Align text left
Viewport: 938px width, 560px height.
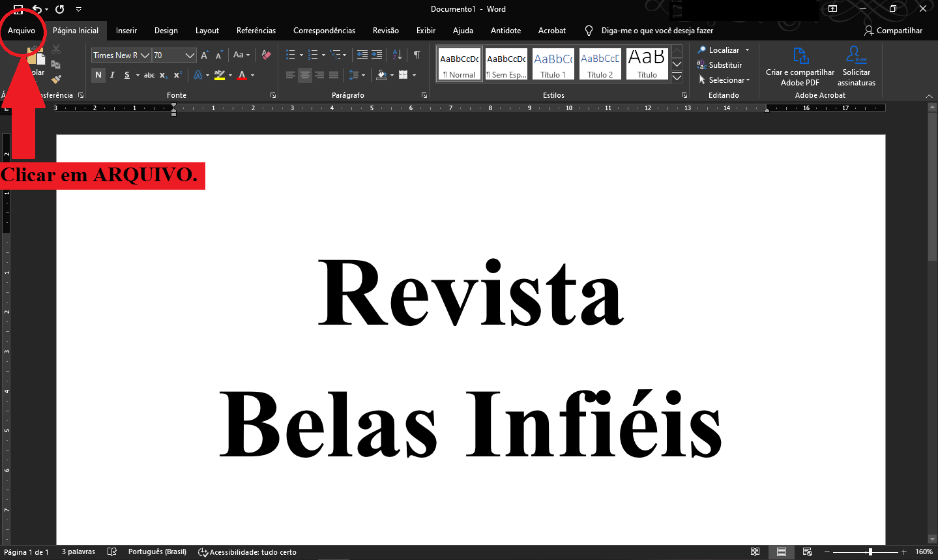291,75
